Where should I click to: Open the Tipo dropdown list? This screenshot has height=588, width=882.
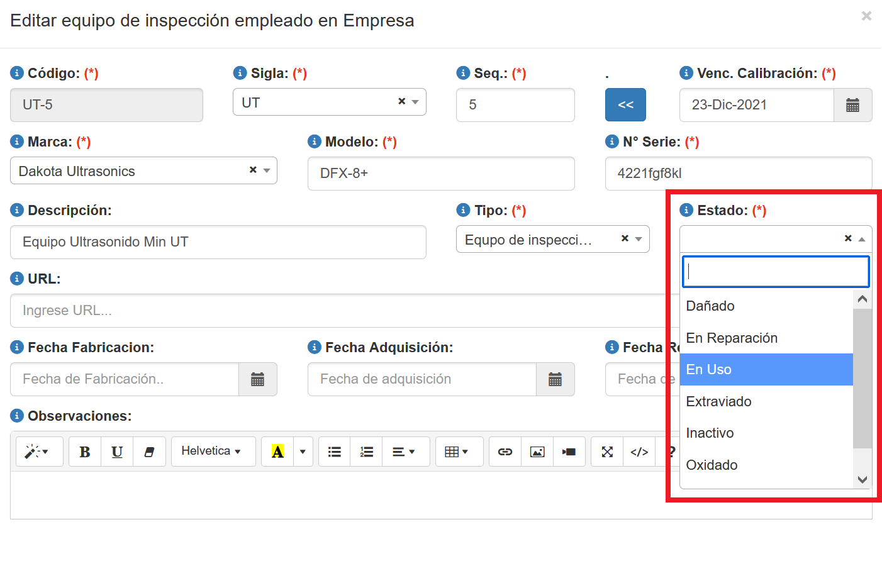639,239
